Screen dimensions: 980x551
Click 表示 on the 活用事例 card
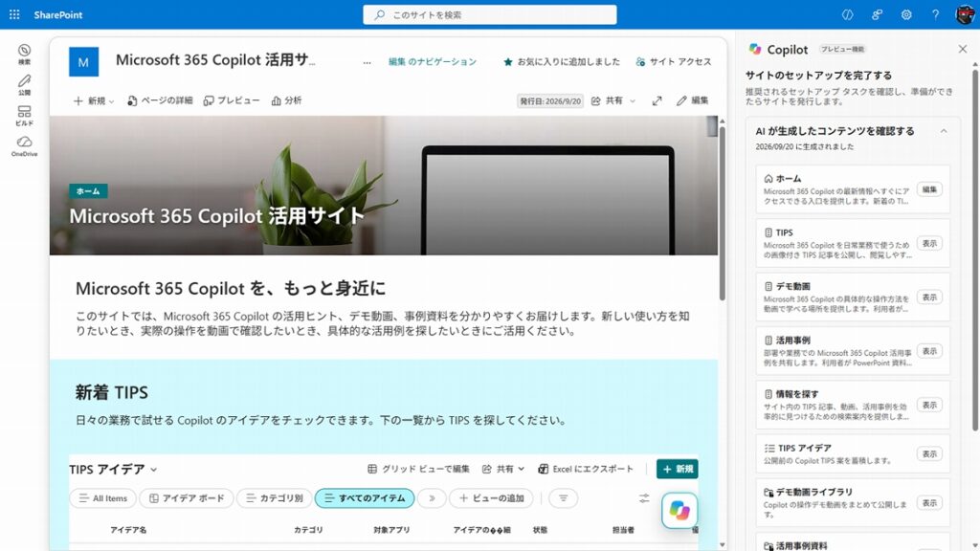pyautogui.click(x=929, y=351)
